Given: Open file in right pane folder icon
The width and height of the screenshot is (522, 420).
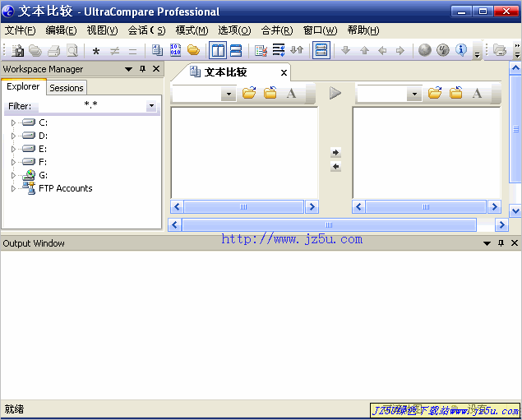Looking at the screenshot, I should coord(435,93).
